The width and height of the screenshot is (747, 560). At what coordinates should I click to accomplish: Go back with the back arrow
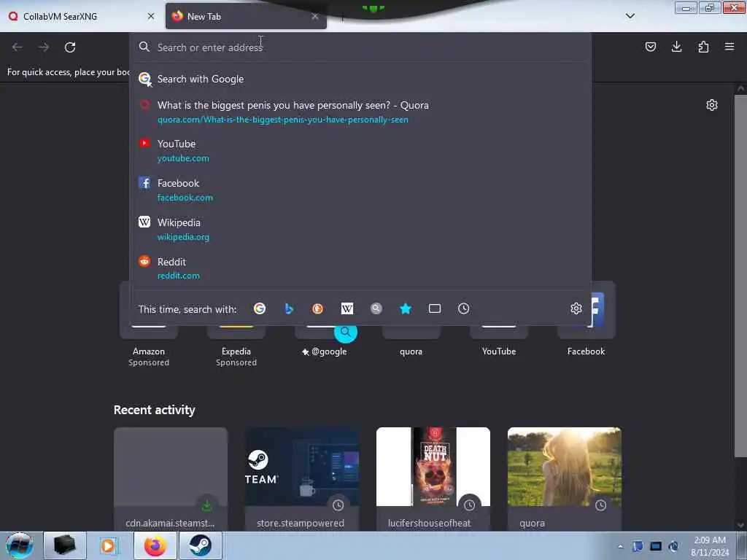tap(18, 47)
